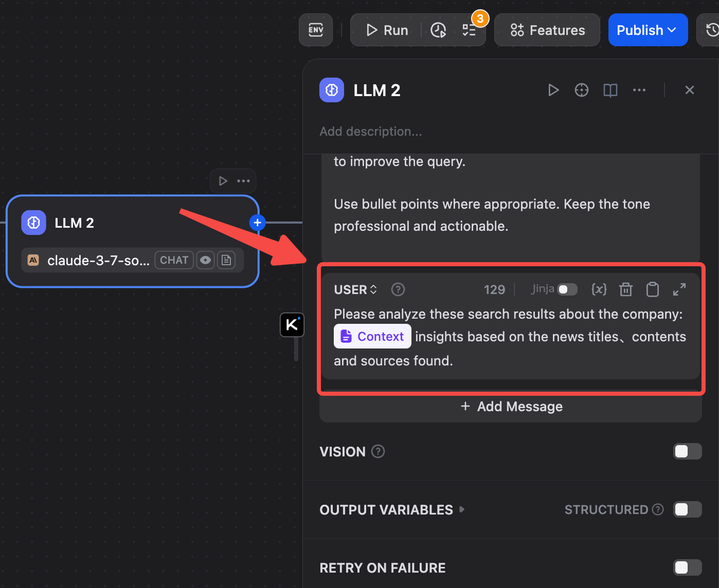The width and height of the screenshot is (719, 588).
Task: Toggle the Jinja switch
Action: [x=568, y=289]
